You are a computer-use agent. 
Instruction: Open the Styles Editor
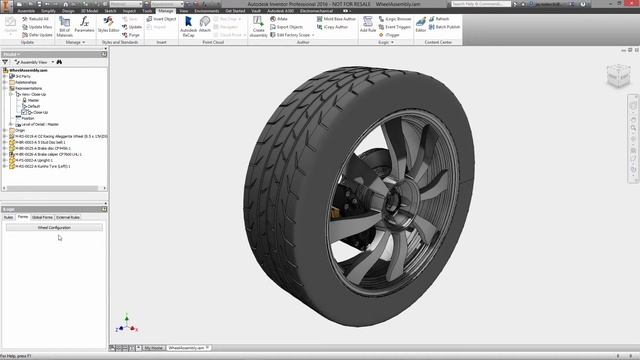[109, 25]
